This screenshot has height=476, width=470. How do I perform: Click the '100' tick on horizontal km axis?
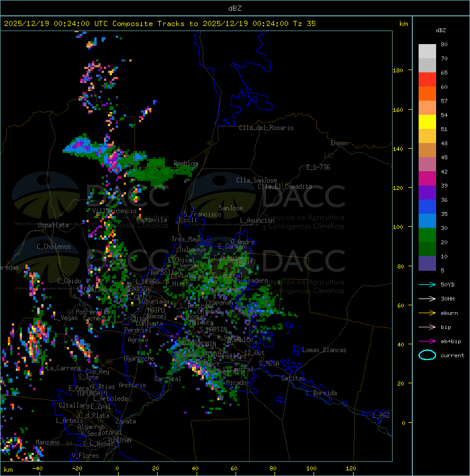coord(311,469)
